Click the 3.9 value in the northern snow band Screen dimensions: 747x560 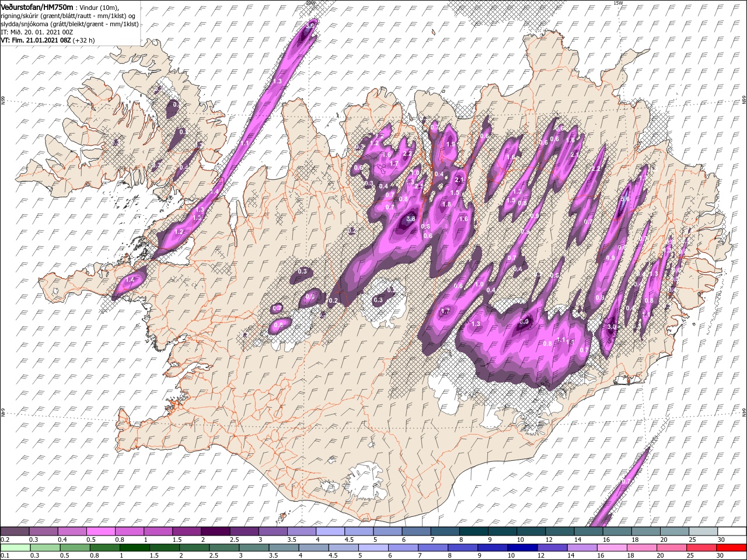(310, 26)
